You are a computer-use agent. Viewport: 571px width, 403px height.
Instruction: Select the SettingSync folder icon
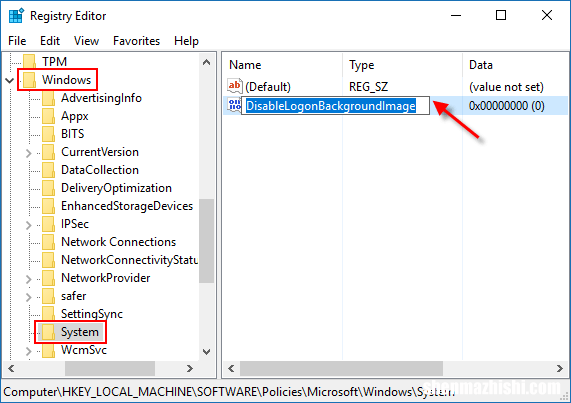tap(48, 314)
